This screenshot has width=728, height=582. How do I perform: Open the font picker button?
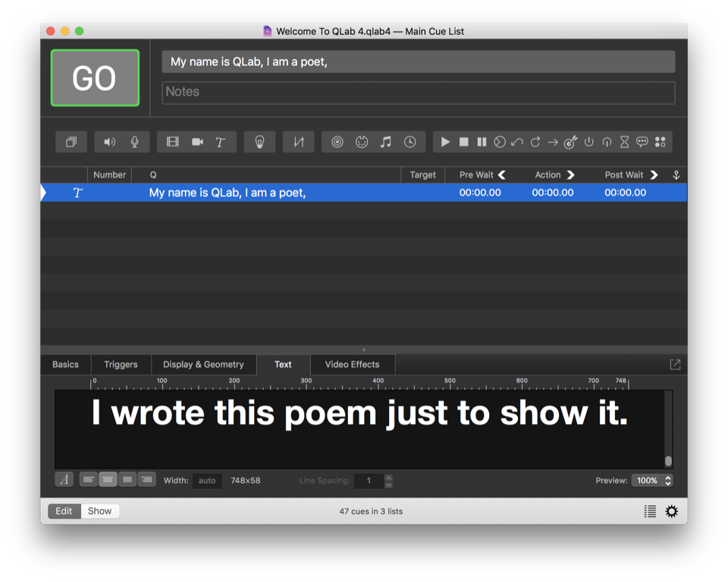click(64, 480)
